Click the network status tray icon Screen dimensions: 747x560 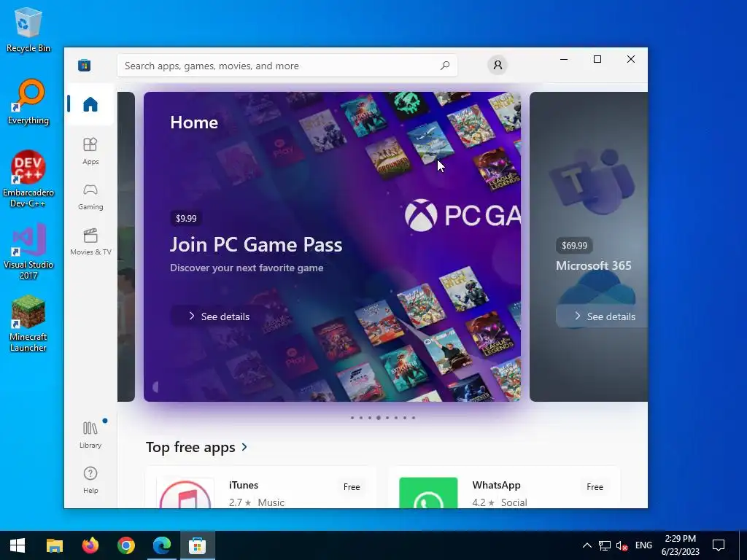pyautogui.click(x=605, y=545)
